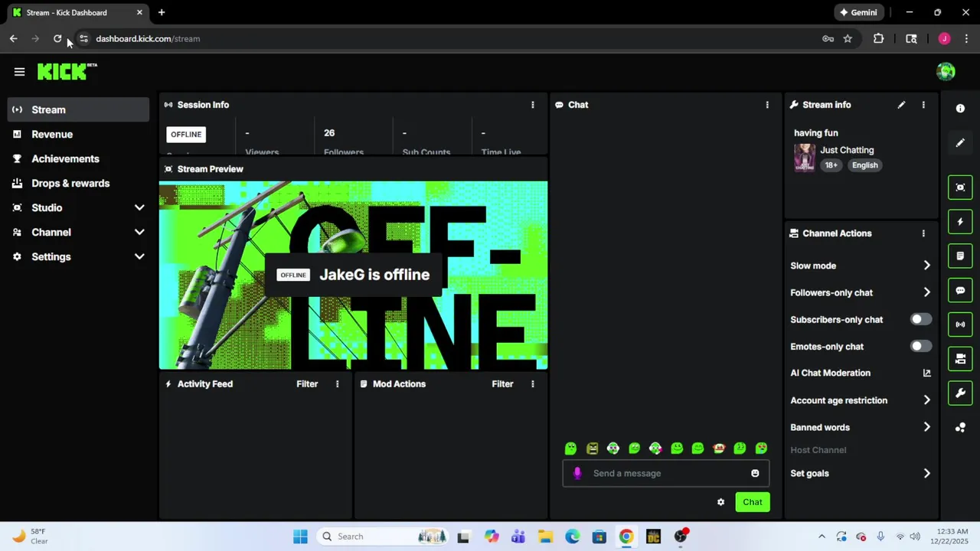Screen dimensions: 980x551
Task: Open Banned words arrow
Action: 926,427
